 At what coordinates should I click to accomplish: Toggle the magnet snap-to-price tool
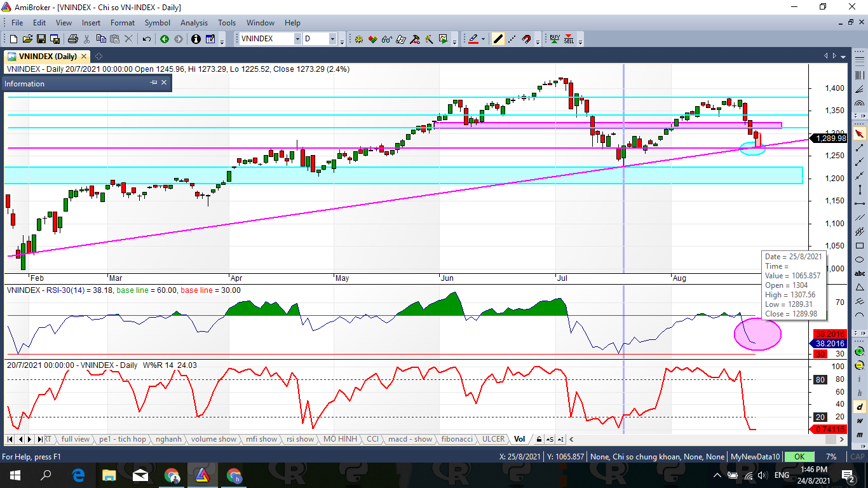(x=526, y=39)
